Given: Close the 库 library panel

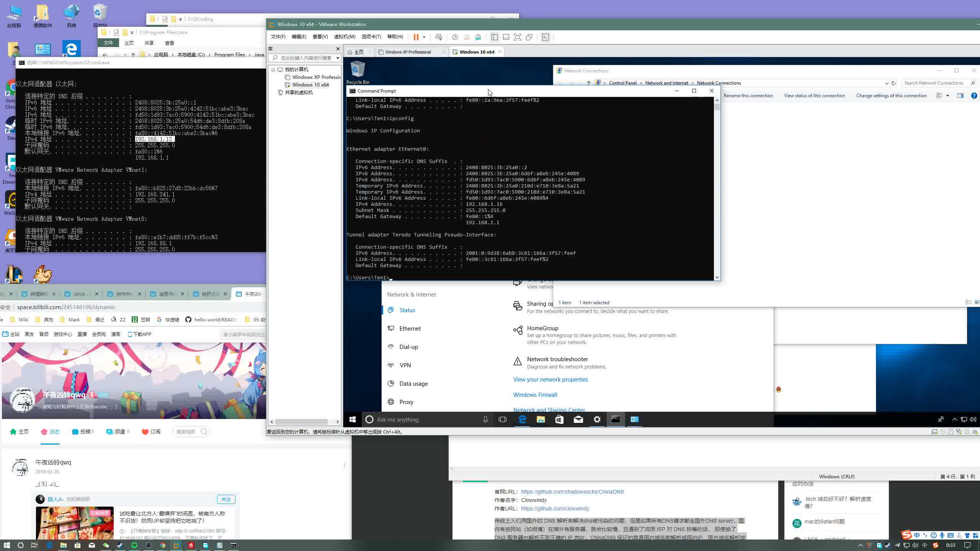Looking at the screenshot, I should click(338, 49).
